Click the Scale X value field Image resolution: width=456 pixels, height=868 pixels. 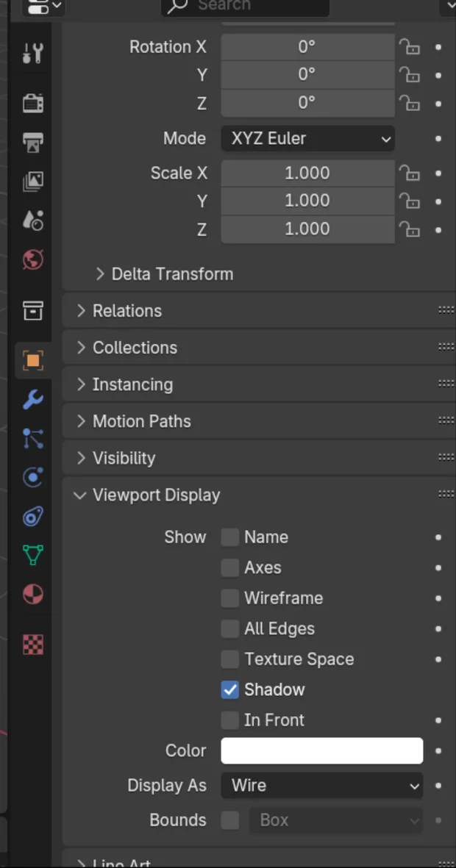click(307, 173)
